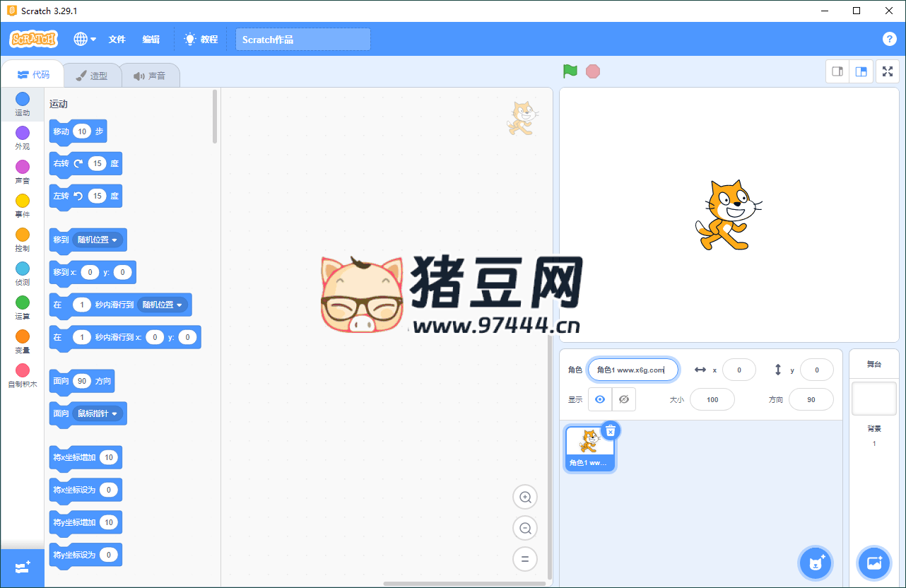
Task: Click the cat sprite on the stage
Action: (x=728, y=215)
